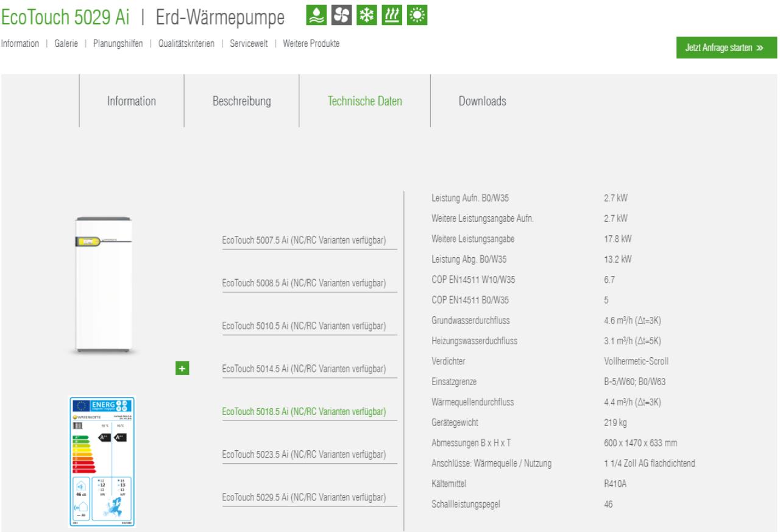Open the Information tab

click(x=132, y=101)
